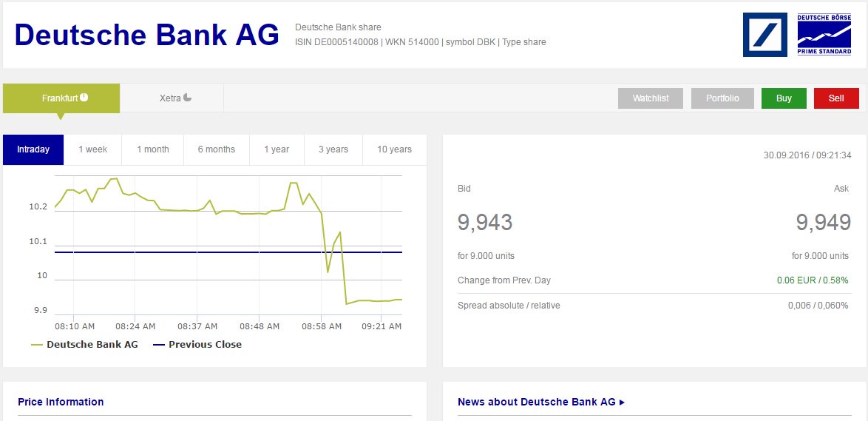Select the 3 years chart range
Screen dimensions: 868x421
point(333,149)
